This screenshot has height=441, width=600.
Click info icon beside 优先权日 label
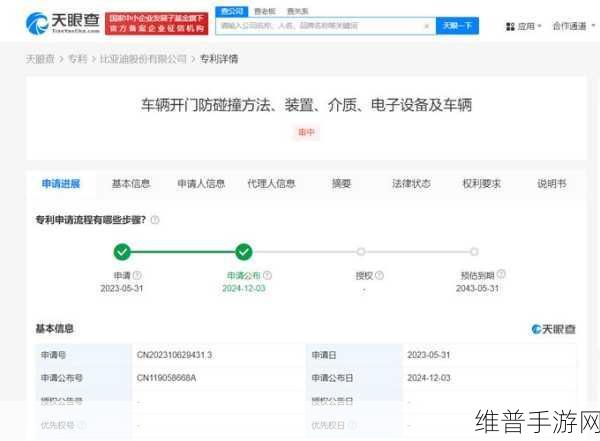(x=353, y=425)
